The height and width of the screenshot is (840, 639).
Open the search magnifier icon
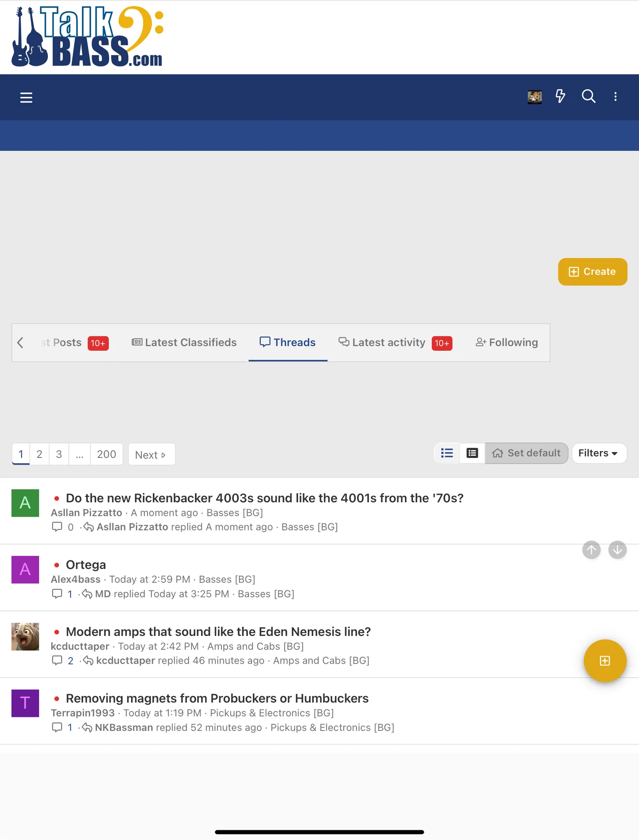(x=589, y=97)
